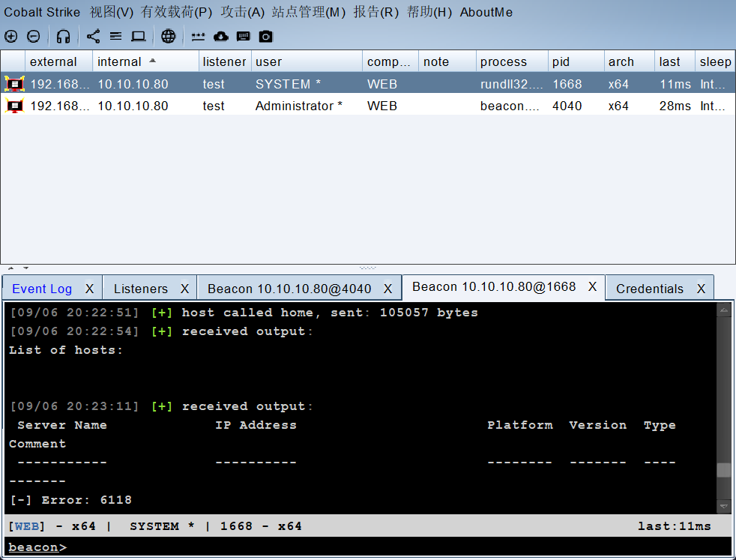Close the Event Log tab

tap(90, 289)
